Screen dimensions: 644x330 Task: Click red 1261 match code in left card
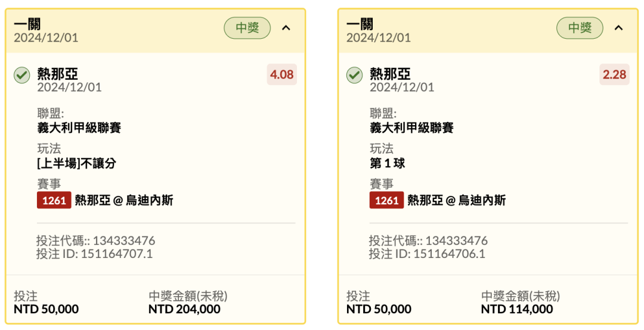pyautogui.click(x=54, y=200)
